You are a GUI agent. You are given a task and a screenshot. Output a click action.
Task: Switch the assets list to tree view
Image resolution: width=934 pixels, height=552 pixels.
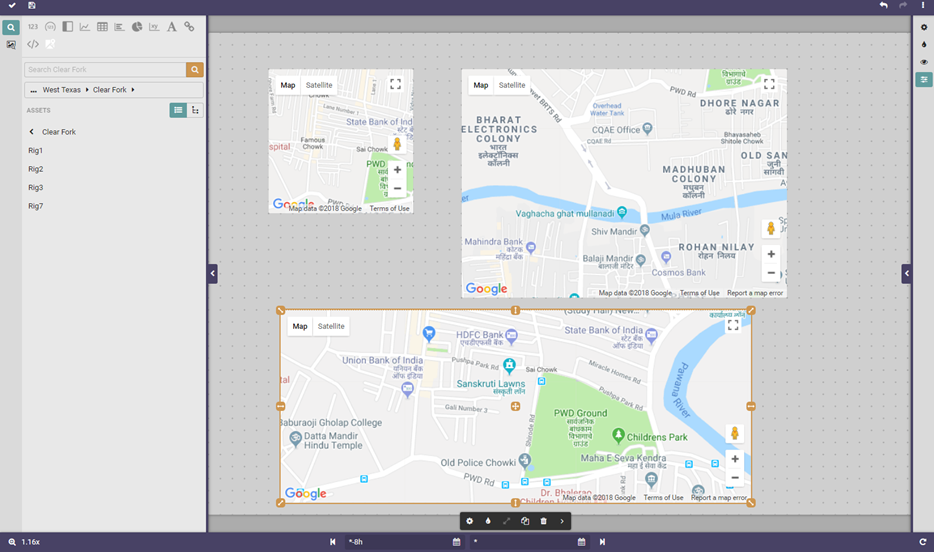tap(195, 110)
